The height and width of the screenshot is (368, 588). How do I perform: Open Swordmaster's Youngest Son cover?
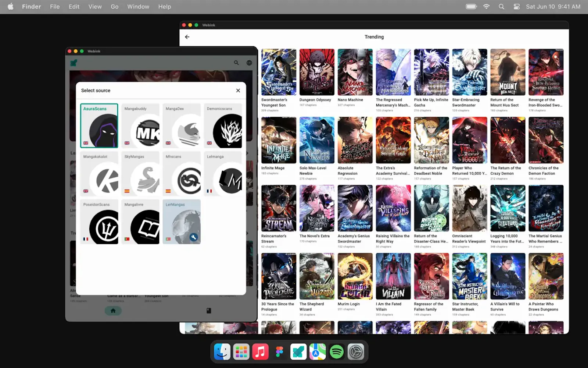point(279,72)
